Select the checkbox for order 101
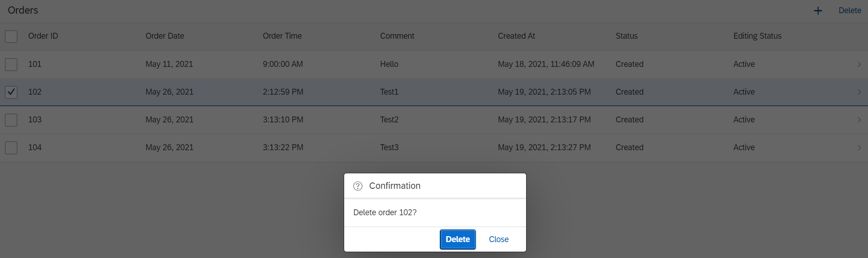The height and width of the screenshot is (258, 868). (x=11, y=64)
